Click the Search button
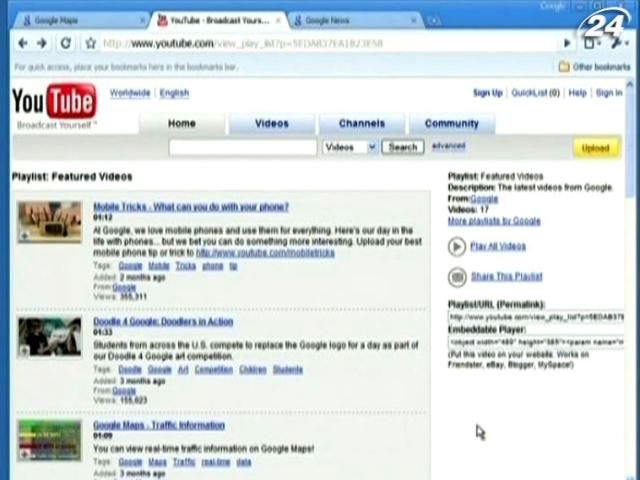Image resolution: width=640 pixels, height=480 pixels. (403, 147)
